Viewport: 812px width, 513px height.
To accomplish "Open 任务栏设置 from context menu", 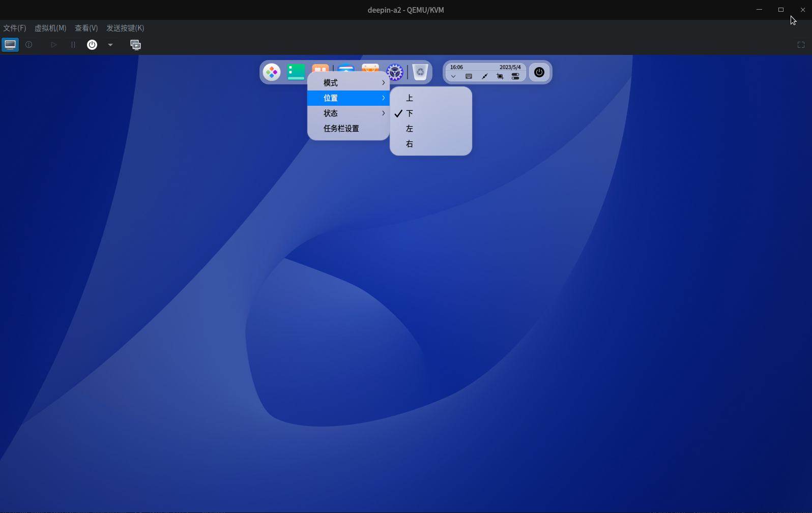I will click(x=341, y=129).
